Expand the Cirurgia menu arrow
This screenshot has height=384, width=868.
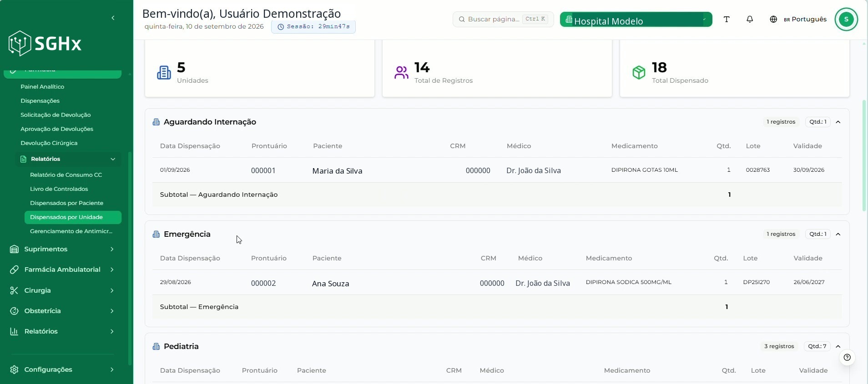pos(112,290)
